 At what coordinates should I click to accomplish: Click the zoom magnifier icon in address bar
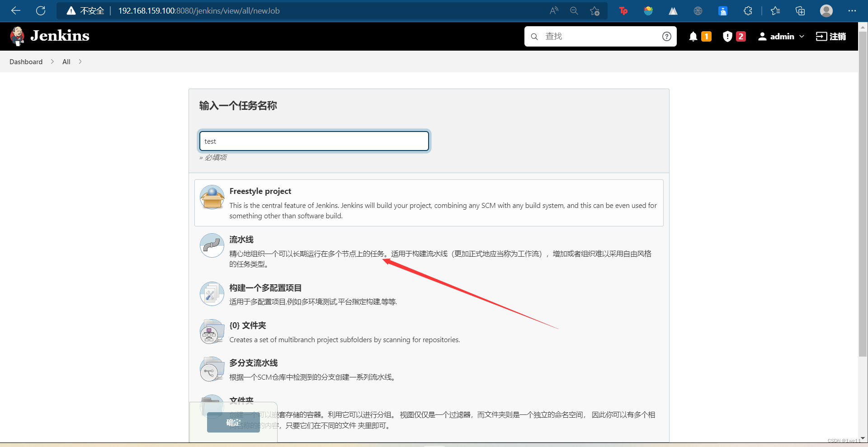(x=574, y=11)
